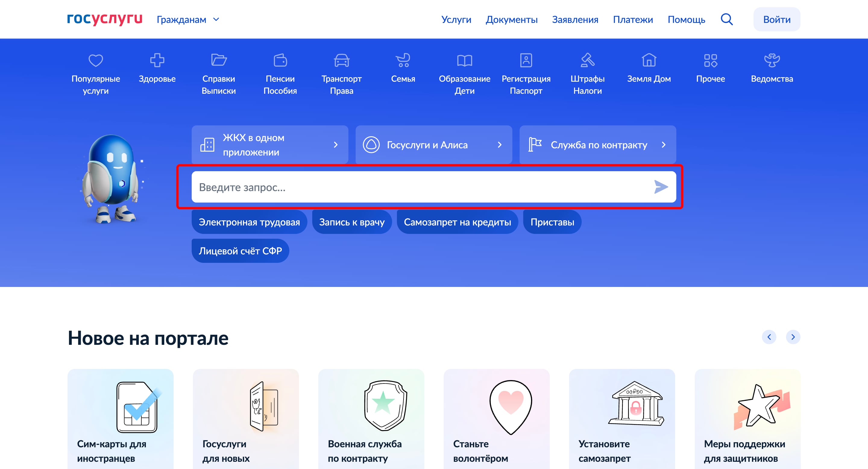Screen dimensions: 868x469
Task: Select the Приставы chip
Action: point(552,222)
